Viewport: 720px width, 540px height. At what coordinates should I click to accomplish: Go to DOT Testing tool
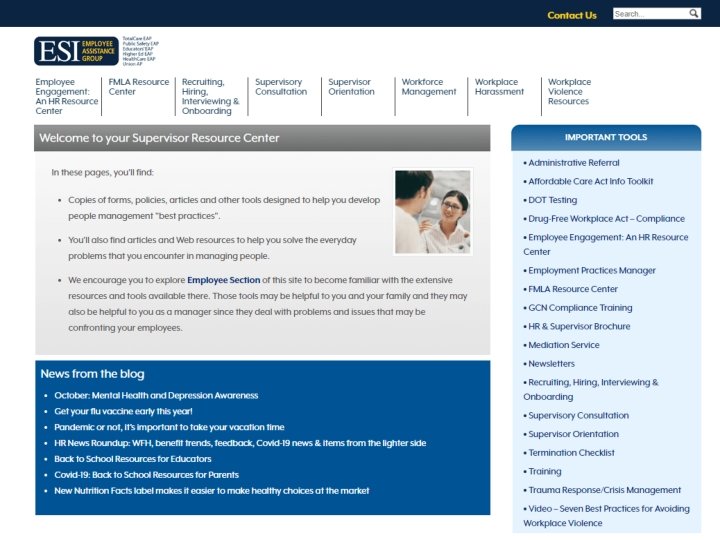tap(552, 200)
